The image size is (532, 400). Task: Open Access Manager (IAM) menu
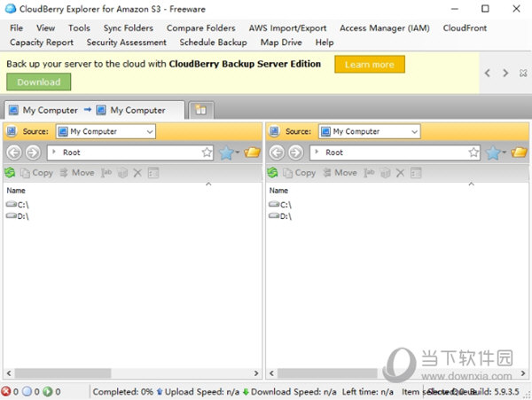[x=385, y=28]
